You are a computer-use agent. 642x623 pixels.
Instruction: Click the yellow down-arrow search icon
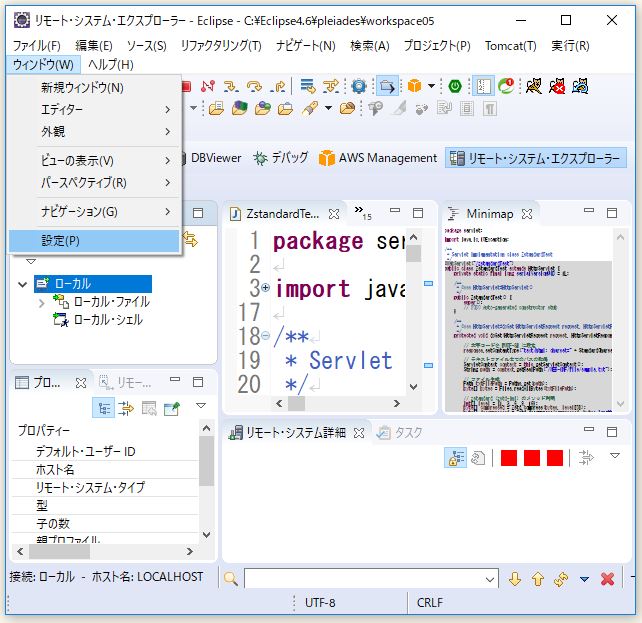(515, 579)
